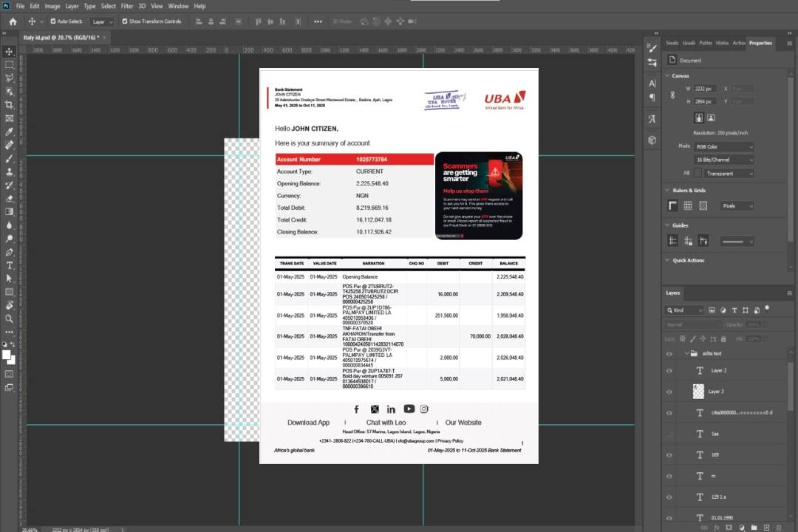Show the hidden '1aa' text layer
The height and width of the screenshot is (532, 798).
(669, 434)
